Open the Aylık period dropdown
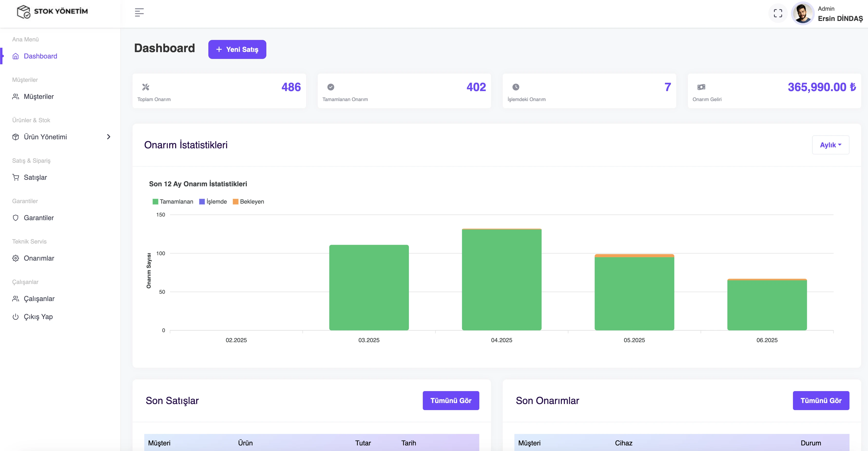The height and width of the screenshot is (451, 868). pos(830,145)
